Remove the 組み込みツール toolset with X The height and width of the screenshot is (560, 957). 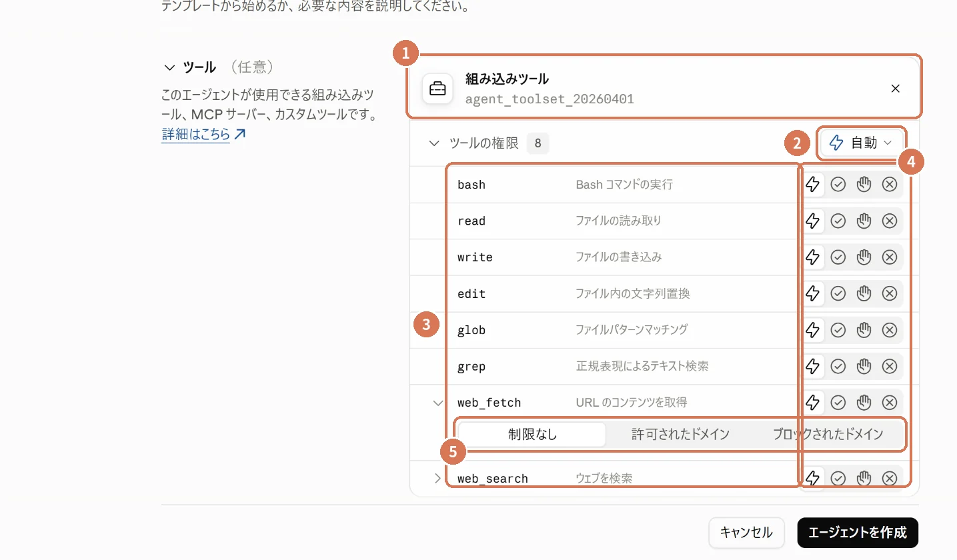click(896, 89)
